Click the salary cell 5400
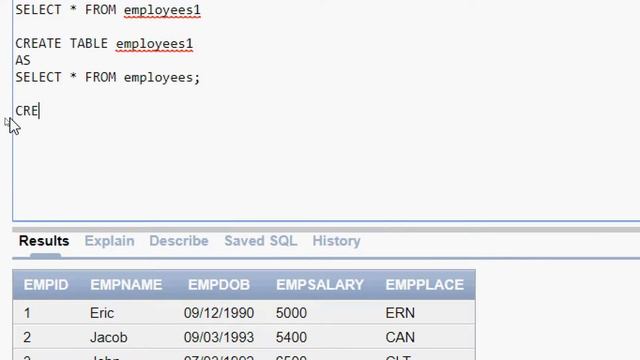Screen dimensions: 640x360 click(x=291, y=338)
